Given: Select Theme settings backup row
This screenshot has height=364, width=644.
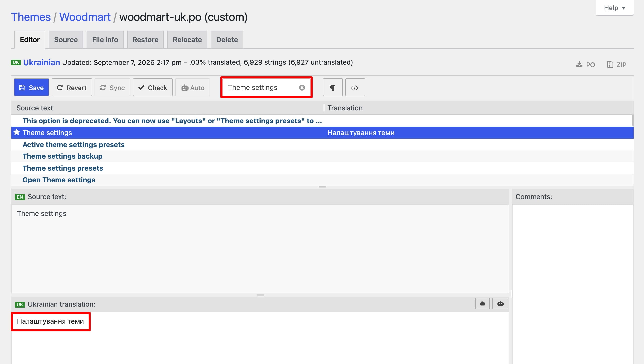Looking at the screenshot, I should click(322, 156).
